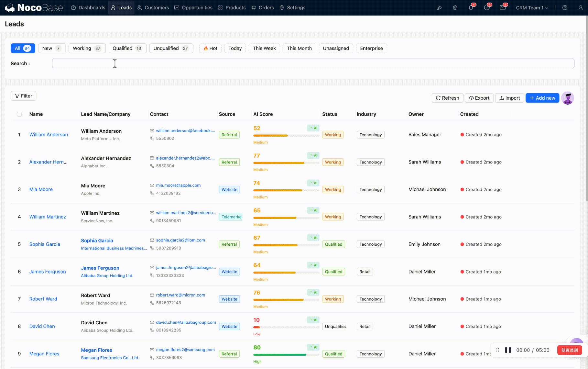
Task: Click the Search input field
Action: (x=313, y=63)
